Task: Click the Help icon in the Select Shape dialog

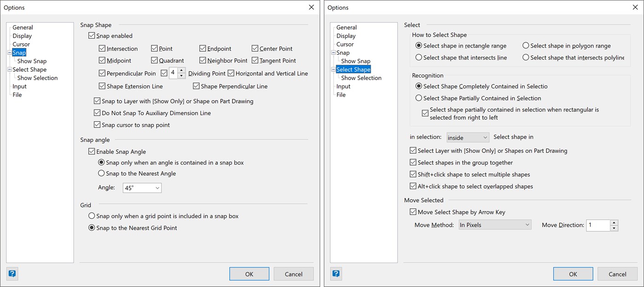Action: tap(336, 274)
